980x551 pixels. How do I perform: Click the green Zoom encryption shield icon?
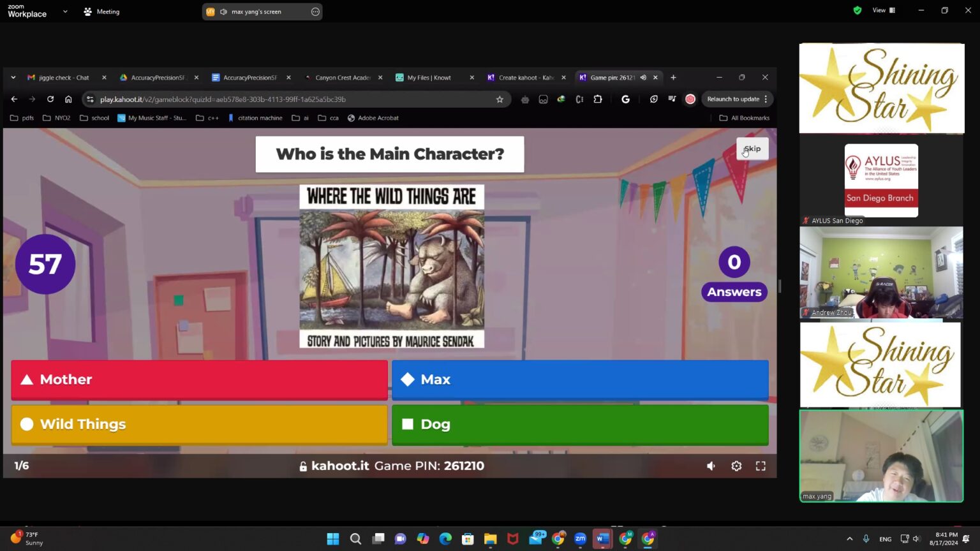click(x=857, y=10)
